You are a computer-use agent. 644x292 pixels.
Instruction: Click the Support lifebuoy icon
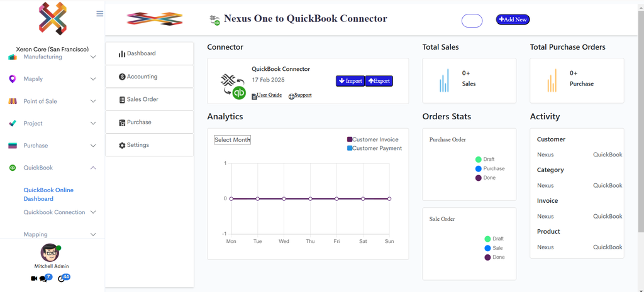(x=292, y=96)
